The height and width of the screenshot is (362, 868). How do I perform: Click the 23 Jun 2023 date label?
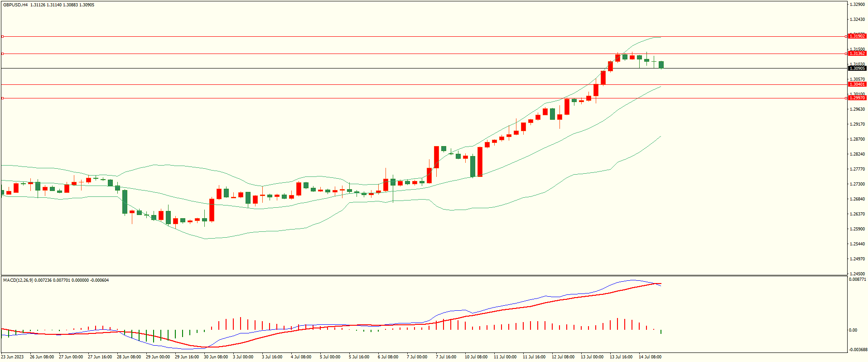[x=13, y=357]
